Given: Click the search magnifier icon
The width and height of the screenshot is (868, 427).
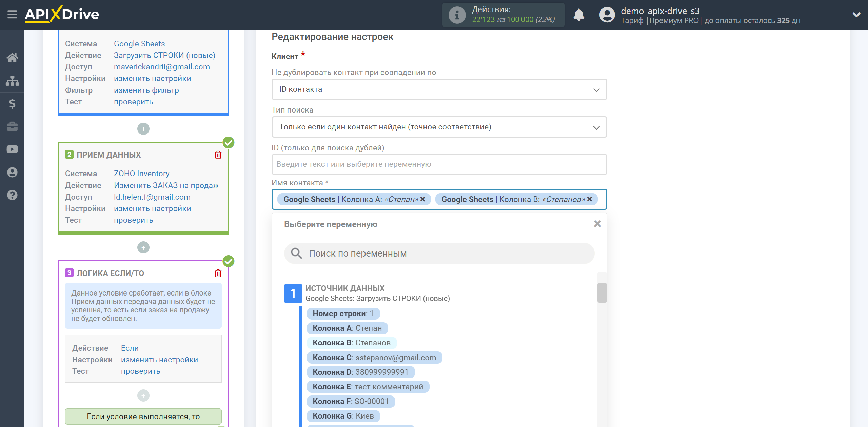Looking at the screenshot, I should (x=296, y=253).
